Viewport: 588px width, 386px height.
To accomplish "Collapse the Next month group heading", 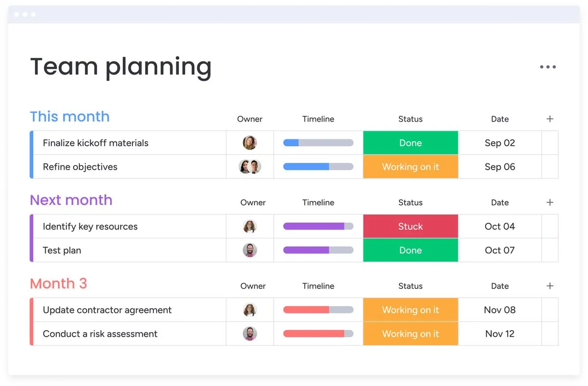I will 71,200.
